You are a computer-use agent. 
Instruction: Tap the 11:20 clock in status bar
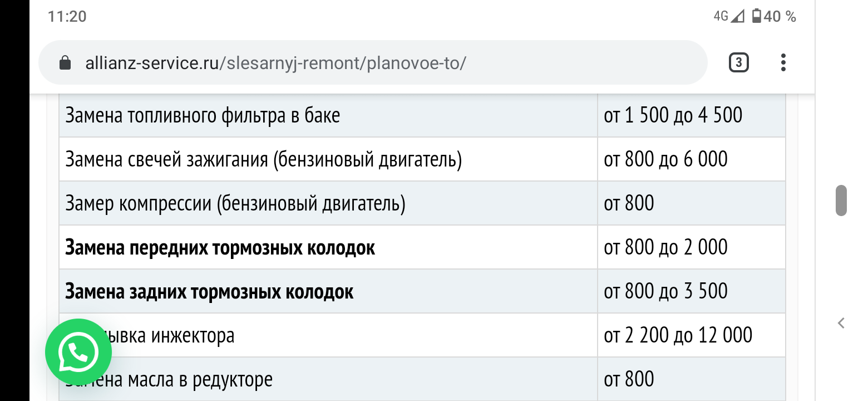click(67, 16)
